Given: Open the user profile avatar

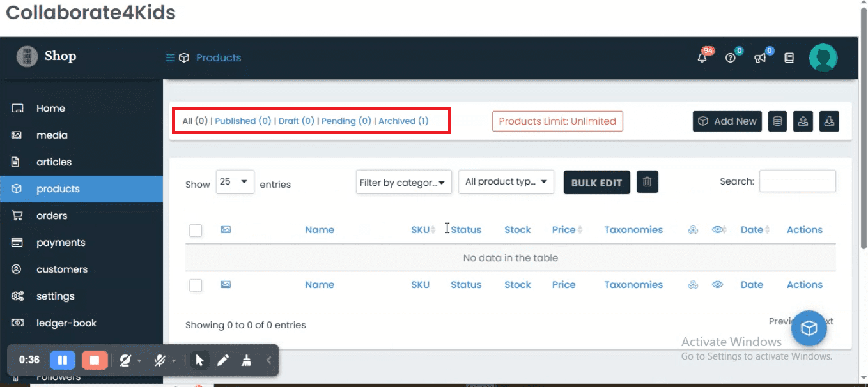Looking at the screenshot, I should 823,57.
